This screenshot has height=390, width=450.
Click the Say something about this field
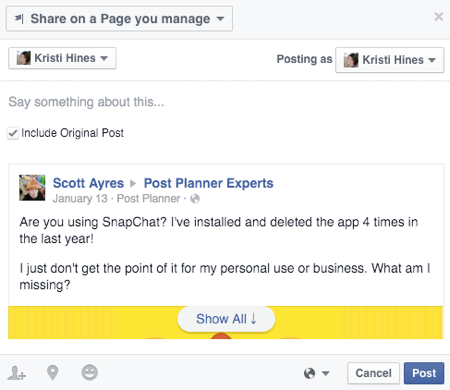pos(225,102)
